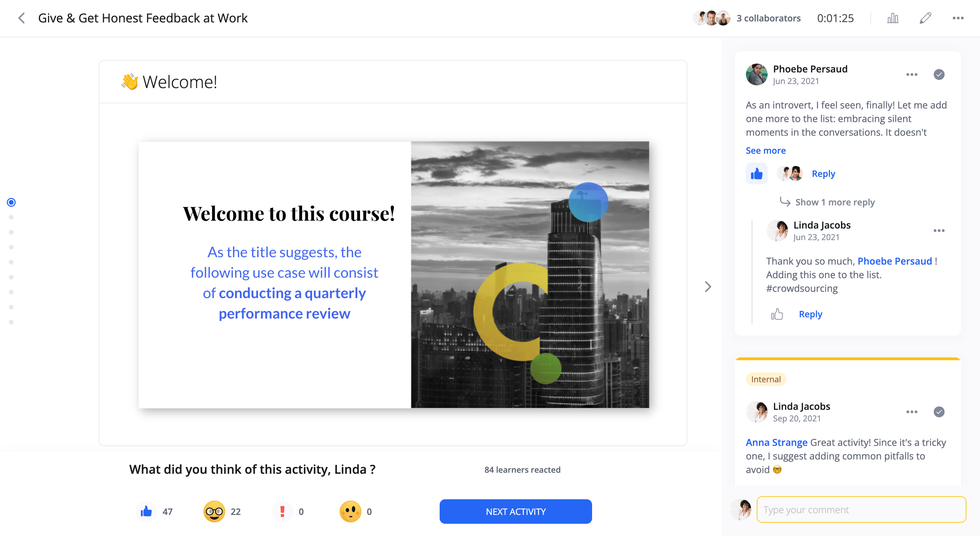Select the Reply link under Phoebe's comment
This screenshot has width=980, height=536.
point(823,173)
